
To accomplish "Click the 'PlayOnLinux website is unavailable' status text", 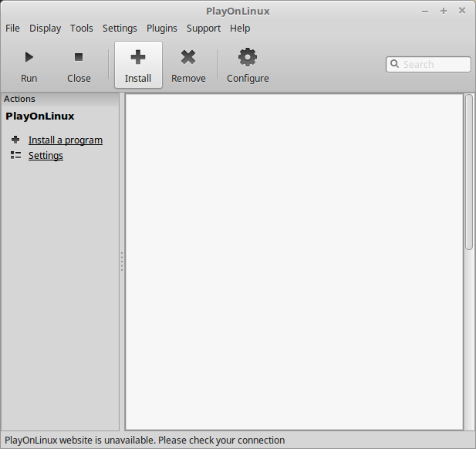I will tap(144, 441).
